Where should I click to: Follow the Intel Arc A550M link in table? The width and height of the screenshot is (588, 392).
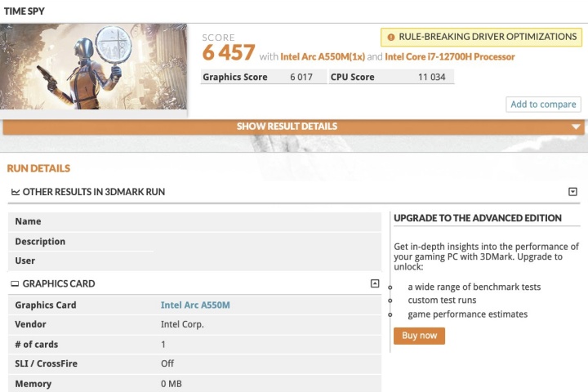click(x=195, y=305)
